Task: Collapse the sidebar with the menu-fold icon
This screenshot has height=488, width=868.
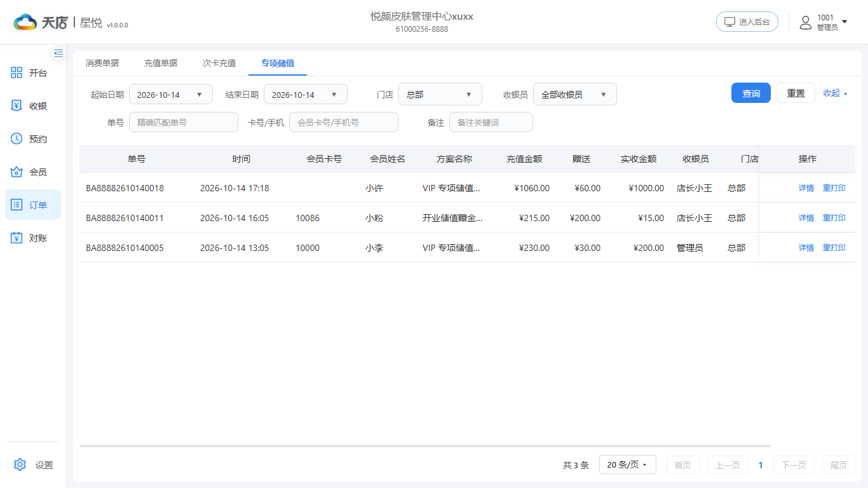Action: coord(58,53)
